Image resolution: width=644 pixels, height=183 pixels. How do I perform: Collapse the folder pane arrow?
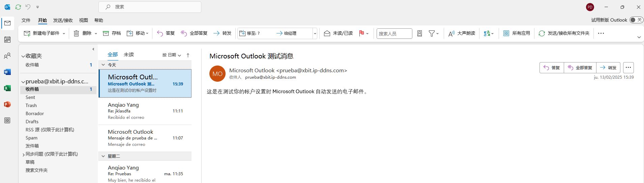[x=93, y=49]
